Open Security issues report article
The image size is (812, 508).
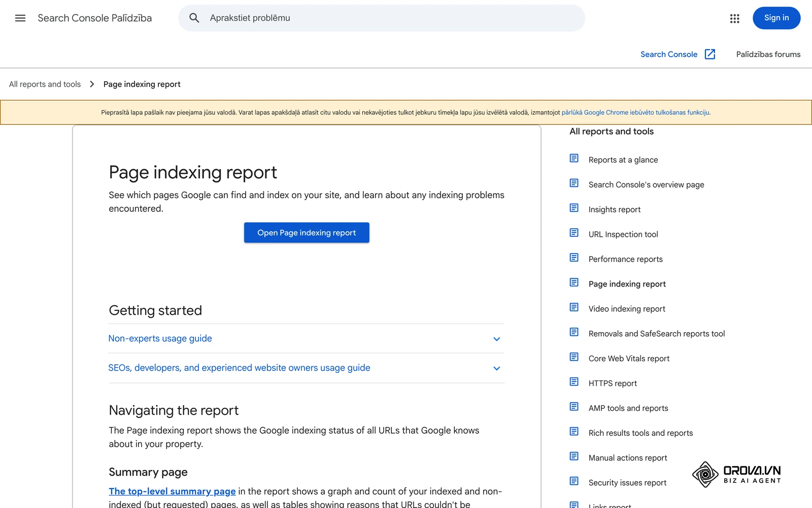tap(627, 484)
